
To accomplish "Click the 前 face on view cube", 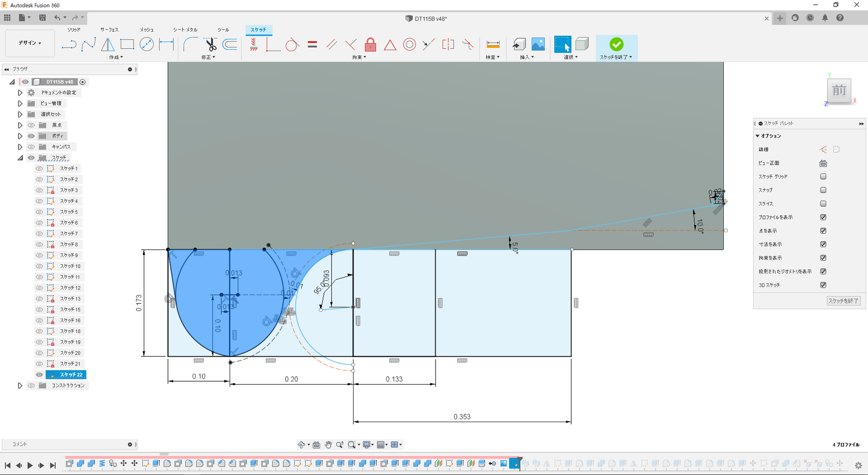I will click(x=839, y=90).
